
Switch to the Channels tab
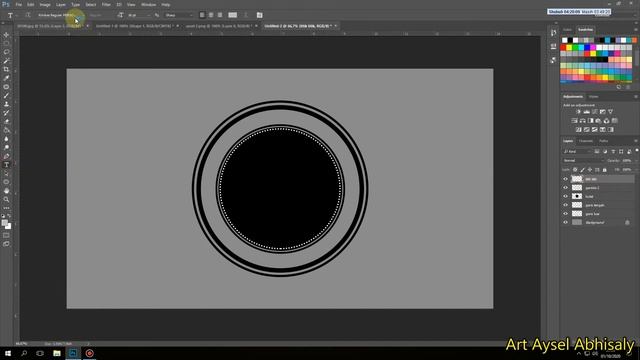[586, 141]
